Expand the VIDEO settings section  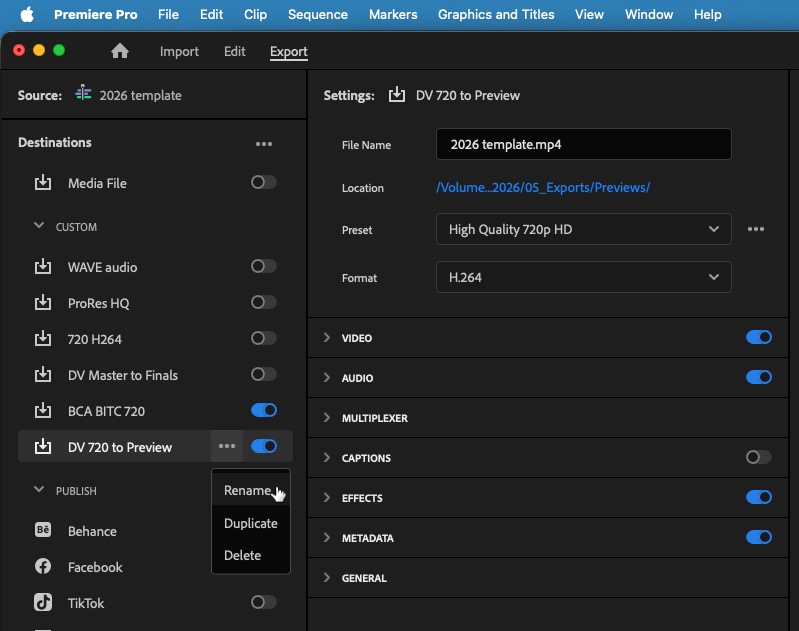click(327, 337)
